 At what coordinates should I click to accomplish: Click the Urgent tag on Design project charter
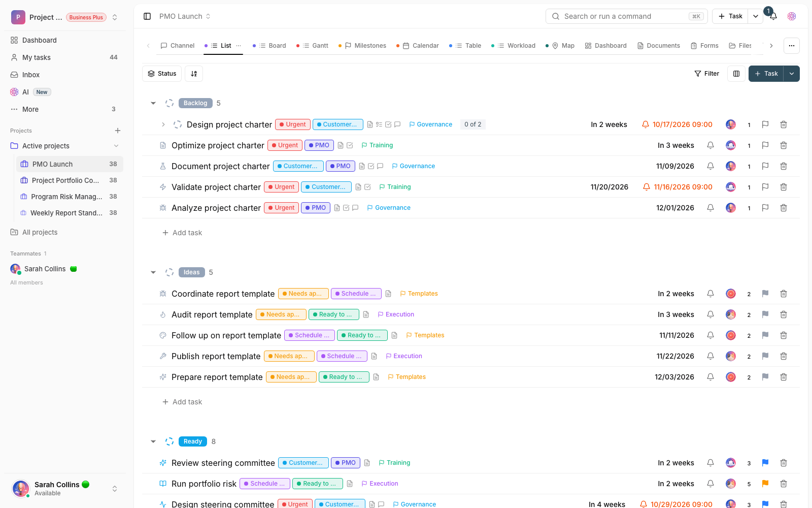click(292, 124)
